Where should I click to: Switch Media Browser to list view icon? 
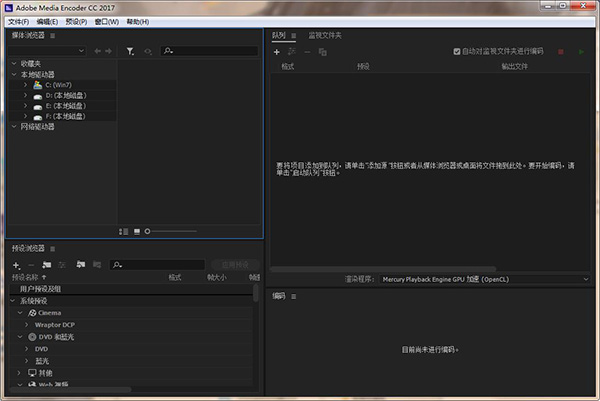click(124, 231)
